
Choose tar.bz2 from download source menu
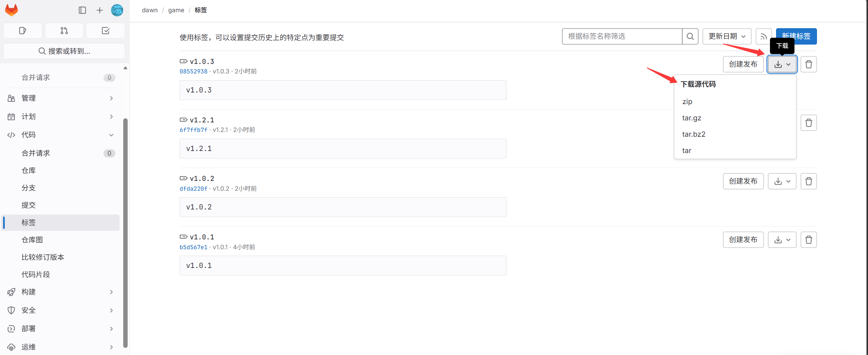[735, 134]
